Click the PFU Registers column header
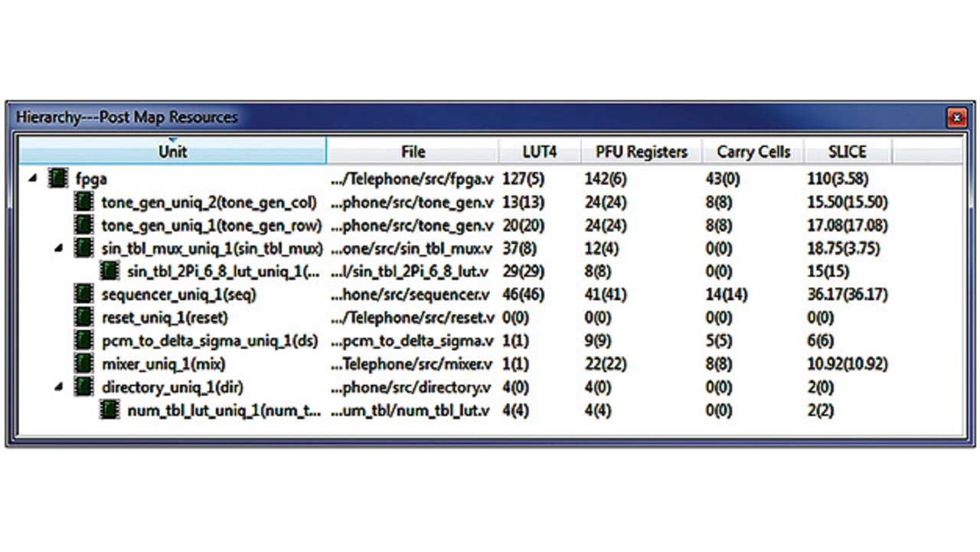 (x=642, y=152)
